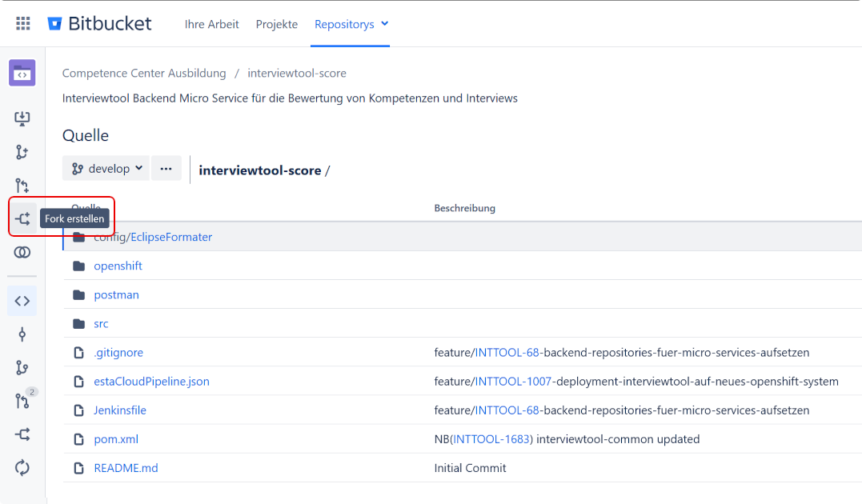Click the folder icon beside openshift
862x504 pixels.
click(79, 266)
